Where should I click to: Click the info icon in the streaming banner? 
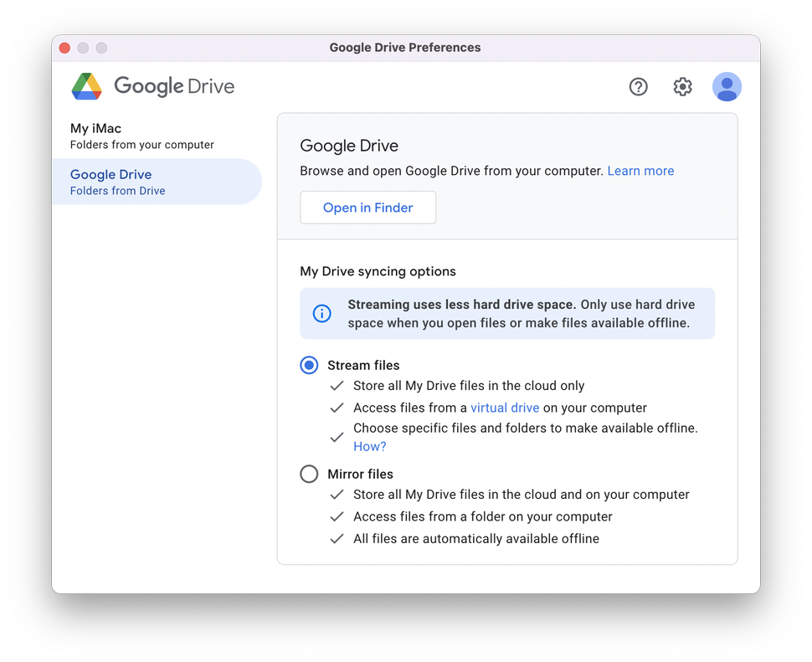[x=321, y=313]
